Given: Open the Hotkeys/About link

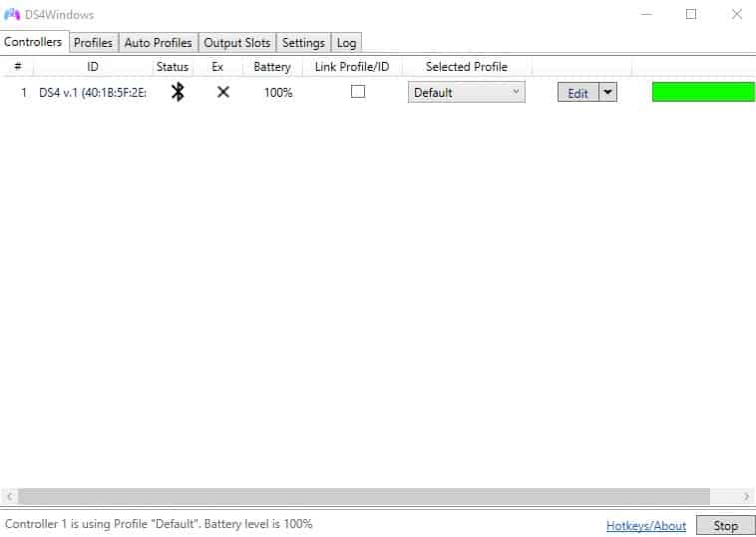Looking at the screenshot, I should (646, 525).
